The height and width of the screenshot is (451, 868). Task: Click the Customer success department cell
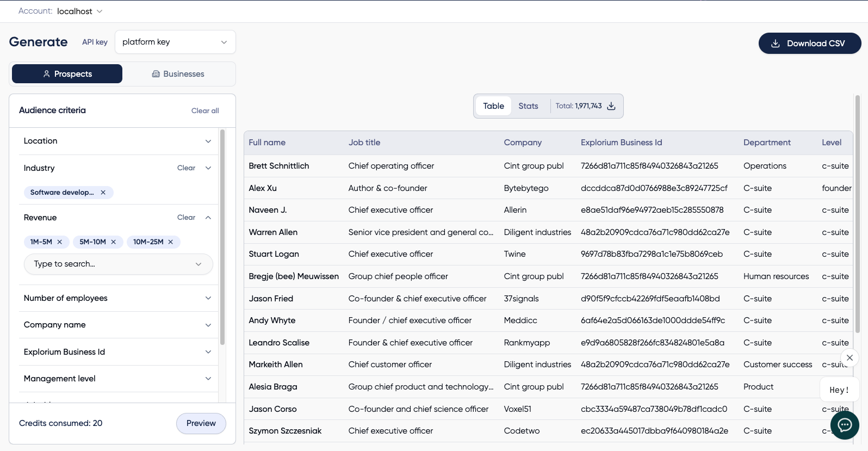(x=778, y=364)
